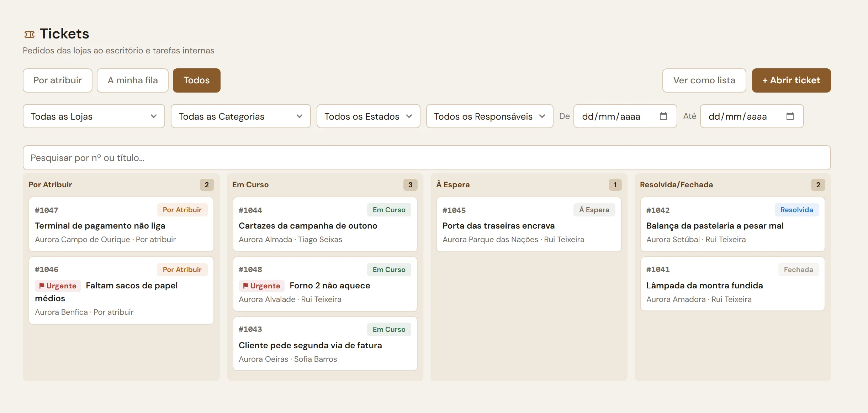Click Aurora Almada · Tiago Seixas text
Viewport: 868px width, 413px height.
(x=290, y=240)
